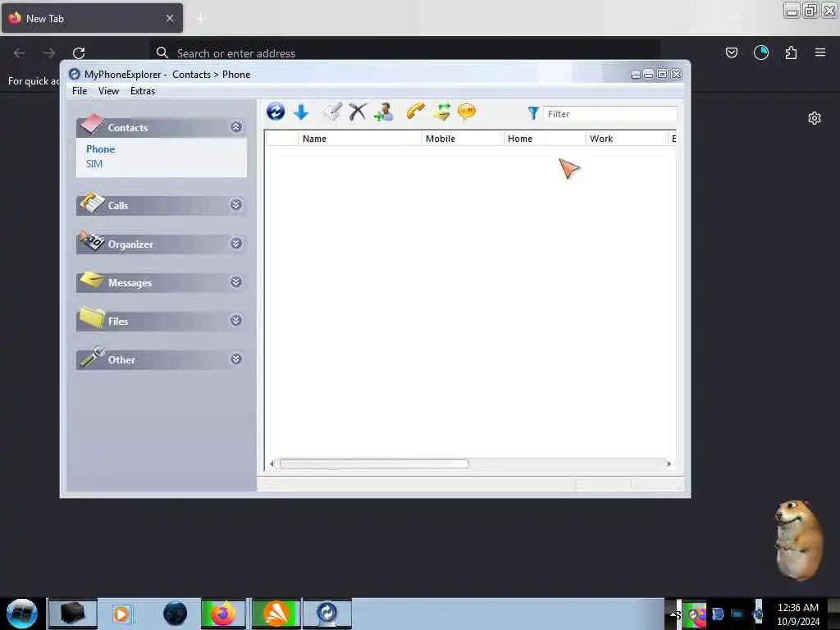Select Phone under Contacts

click(100, 149)
